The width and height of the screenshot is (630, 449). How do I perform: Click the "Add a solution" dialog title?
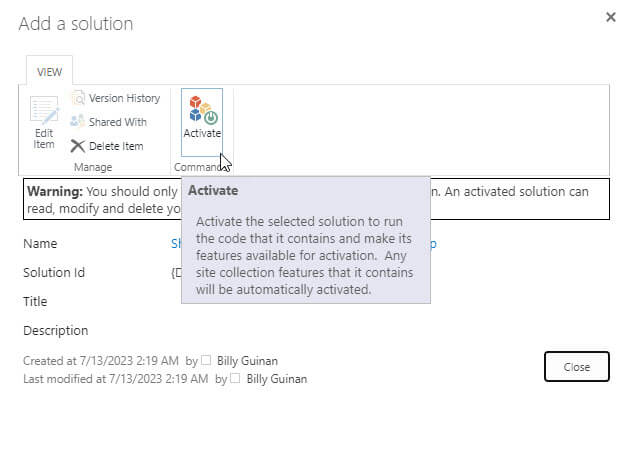[75, 23]
